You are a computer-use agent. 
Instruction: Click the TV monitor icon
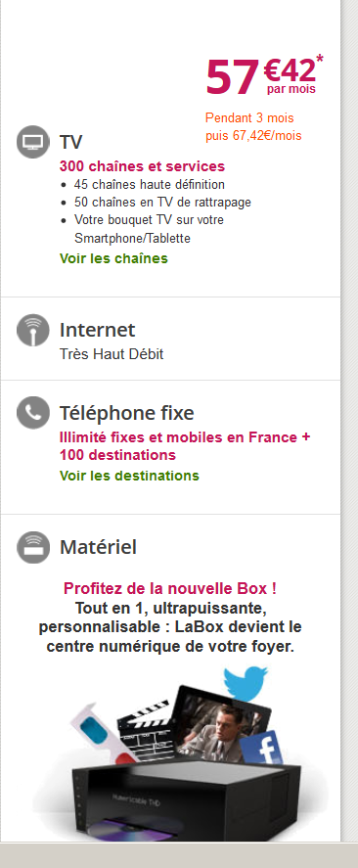[x=32, y=142]
